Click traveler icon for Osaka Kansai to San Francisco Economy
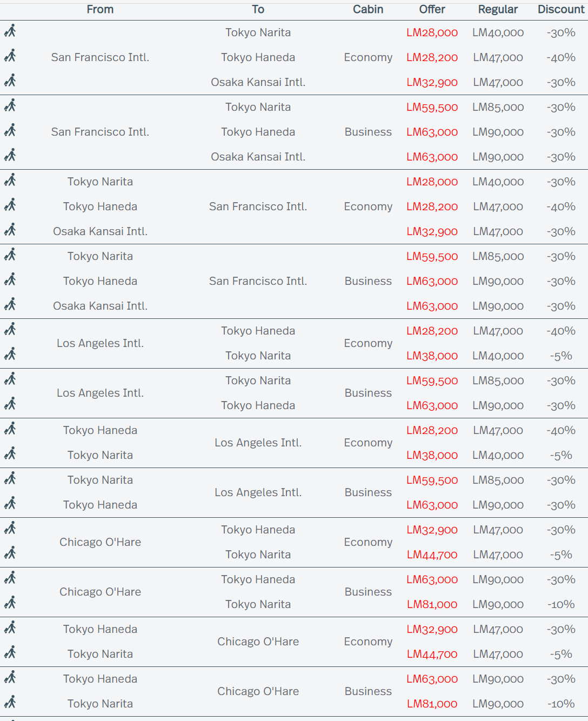Viewport: 588px width, 721px height. (x=10, y=230)
